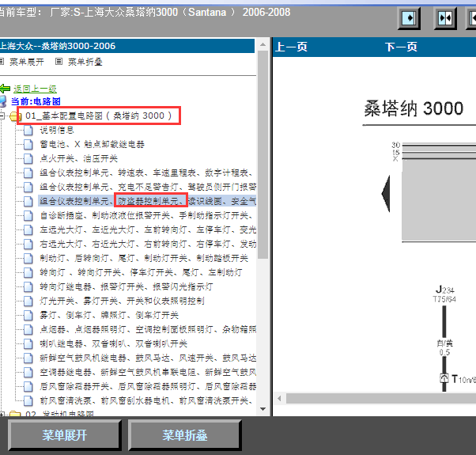
Task: Click tree panel scroll down arrow
Action: (x=263, y=409)
